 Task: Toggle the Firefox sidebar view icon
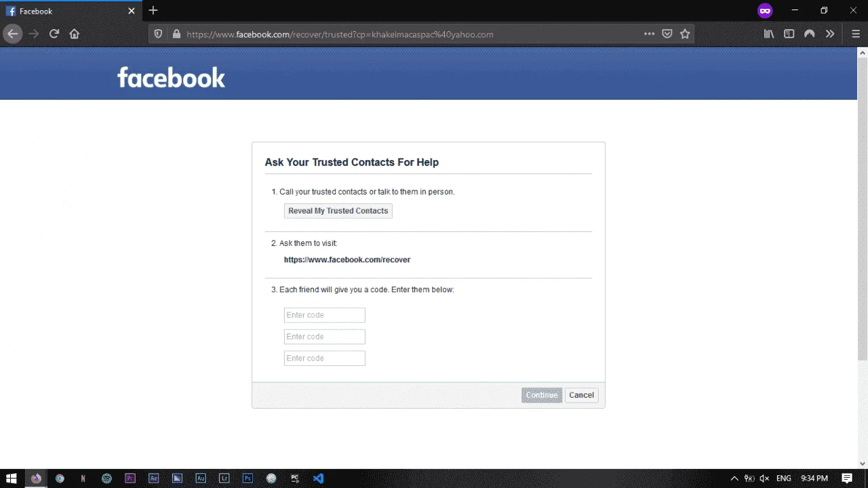(789, 34)
